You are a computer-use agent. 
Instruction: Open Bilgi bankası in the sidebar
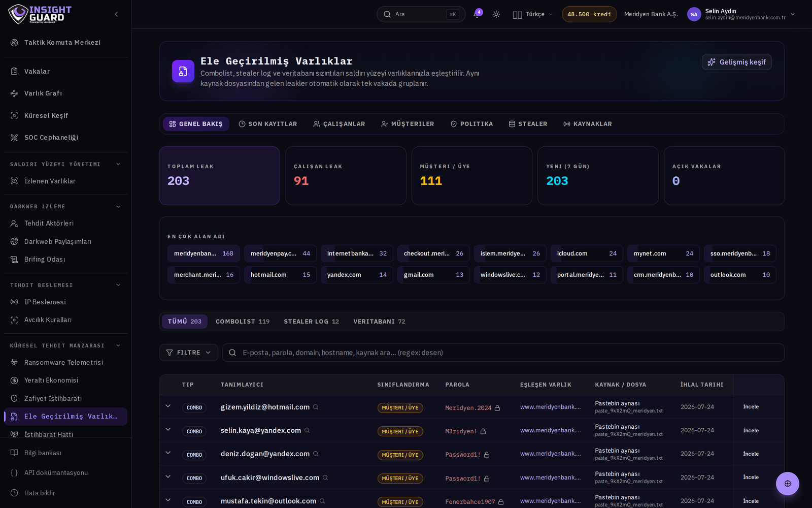click(x=65, y=453)
